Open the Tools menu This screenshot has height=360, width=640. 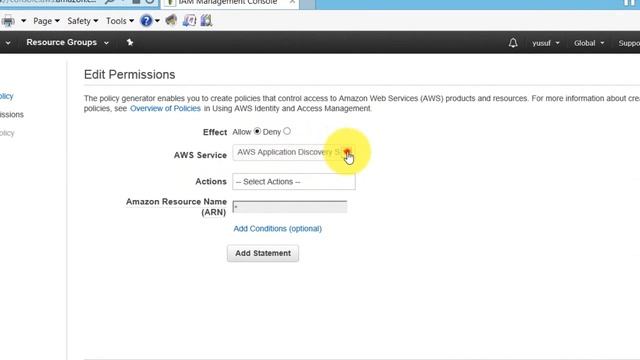[x=120, y=21]
